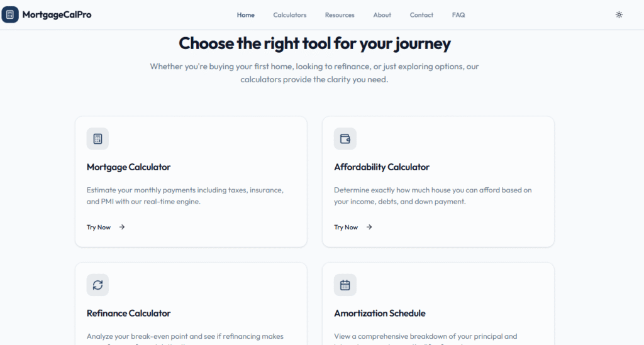
Task: Open the Calculators navigation menu
Action: tap(290, 15)
